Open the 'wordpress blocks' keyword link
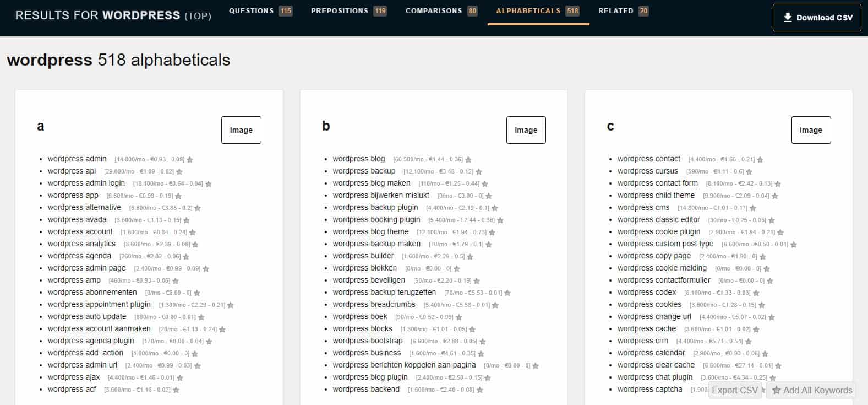Viewport: 868px width, 405px height. coord(362,328)
